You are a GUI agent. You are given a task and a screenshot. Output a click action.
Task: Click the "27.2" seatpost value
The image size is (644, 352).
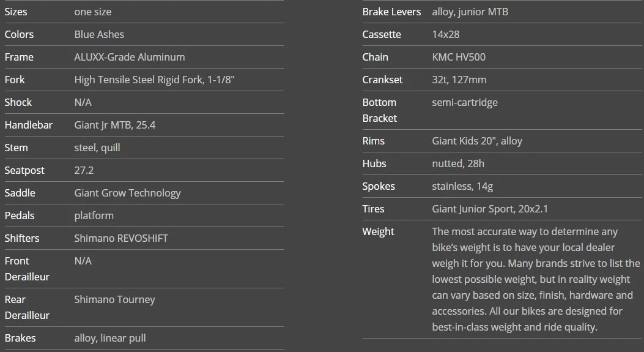coord(84,170)
